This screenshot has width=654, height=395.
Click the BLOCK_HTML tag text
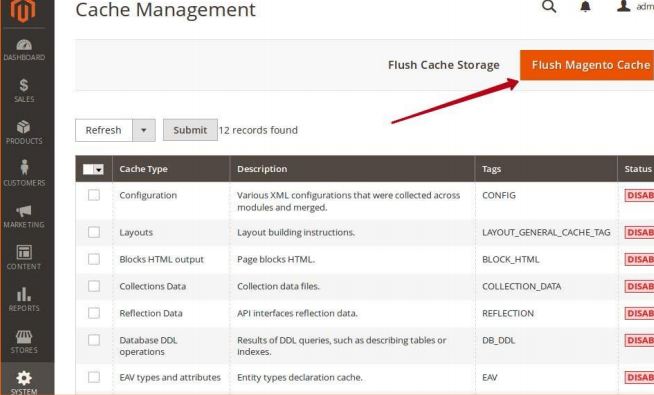[x=511, y=259]
